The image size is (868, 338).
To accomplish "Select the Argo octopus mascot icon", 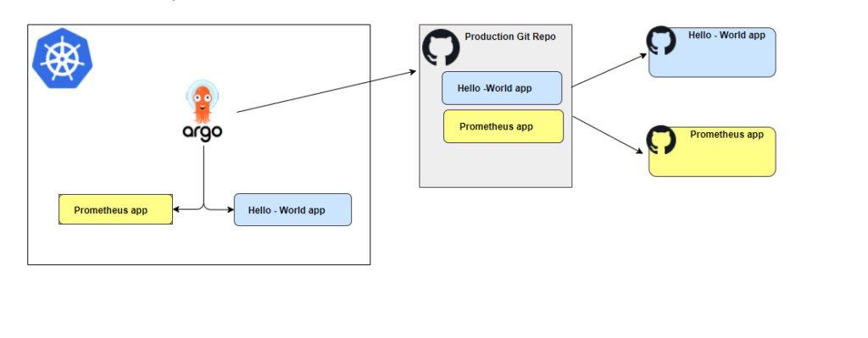I will pyautogui.click(x=202, y=102).
